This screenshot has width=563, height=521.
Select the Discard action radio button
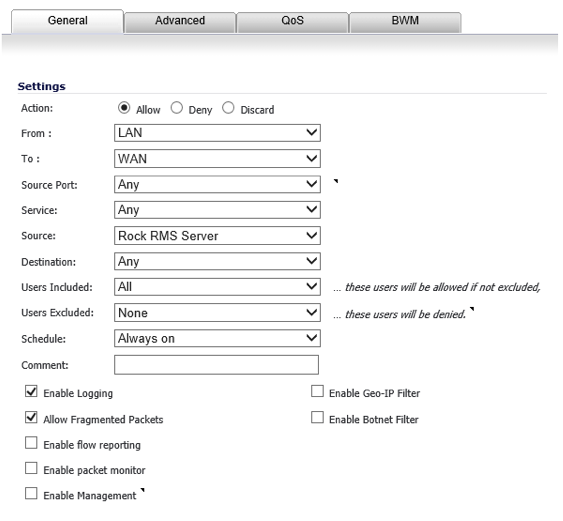228,108
